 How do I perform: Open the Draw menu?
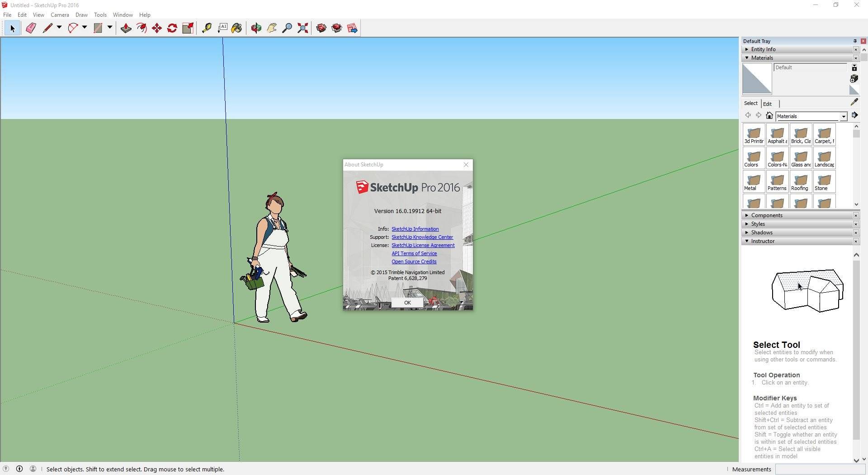pos(81,15)
